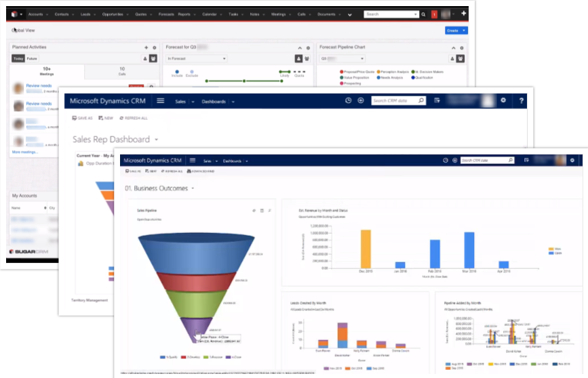Click the blue top segment of funnel
The image size is (588, 378).
click(x=196, y=255)
